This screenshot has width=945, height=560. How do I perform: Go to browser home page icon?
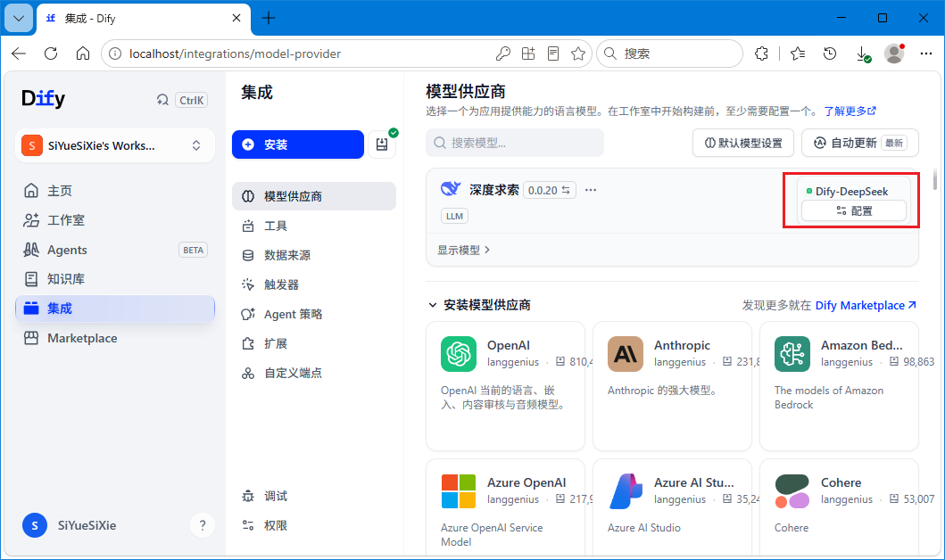83,54
